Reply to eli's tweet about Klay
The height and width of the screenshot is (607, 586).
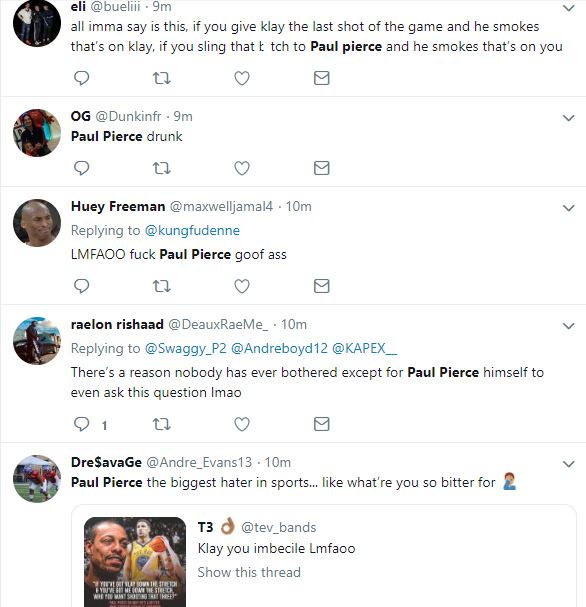coord(81,78)
